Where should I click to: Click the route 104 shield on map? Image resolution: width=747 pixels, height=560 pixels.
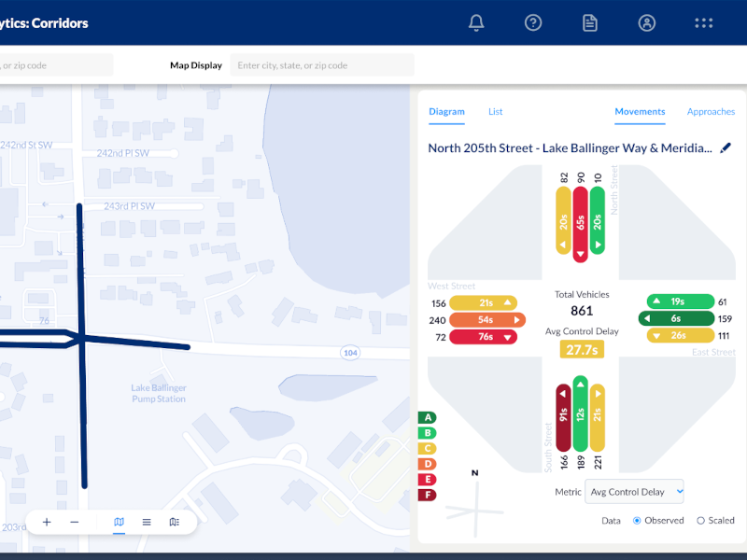pyautogui.click(x=350, y=353)
